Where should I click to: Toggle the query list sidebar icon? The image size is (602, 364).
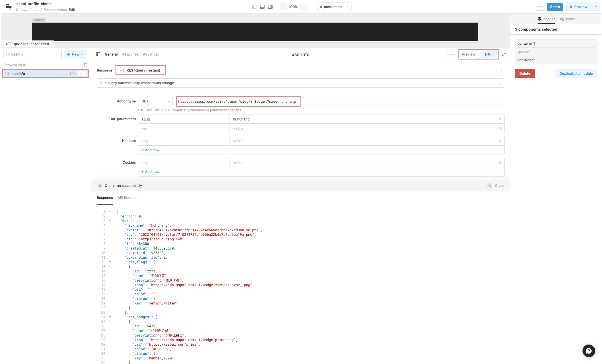[98, 54]
